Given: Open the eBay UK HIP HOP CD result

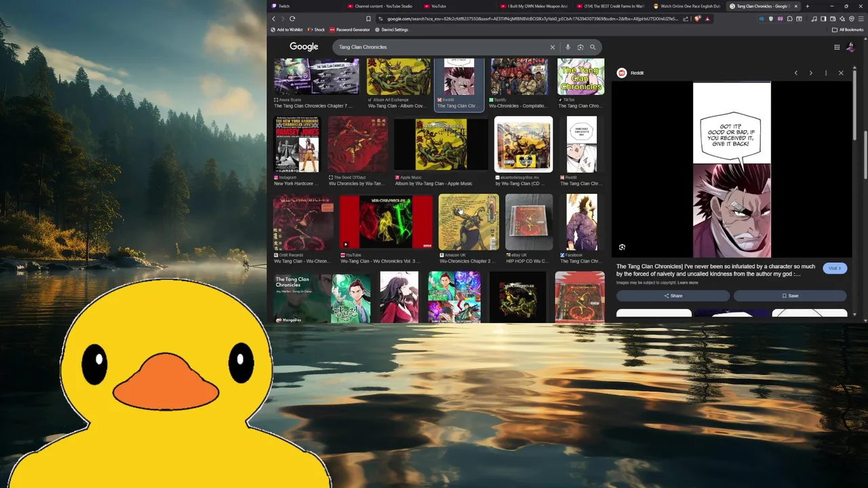Looking at the screenshot, I should click(529, 222).
